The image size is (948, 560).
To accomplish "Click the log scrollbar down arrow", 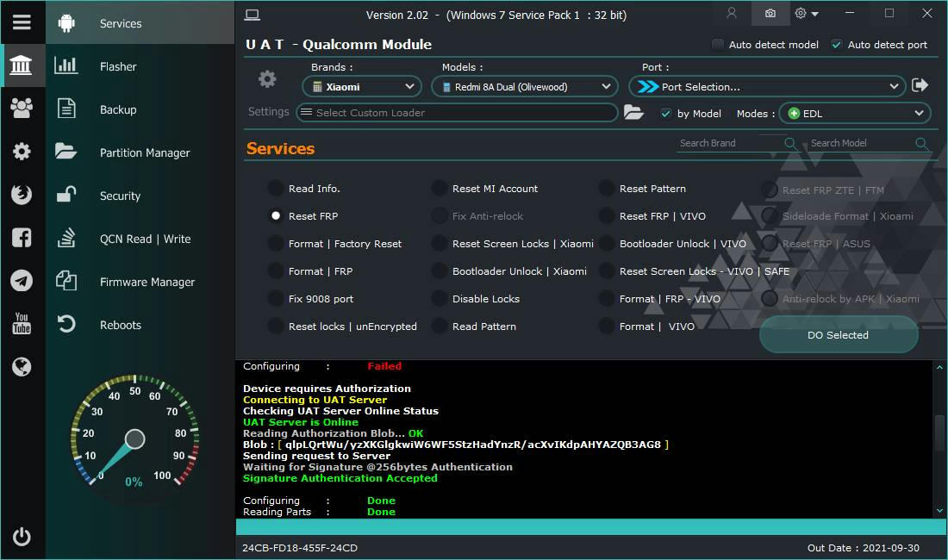I will click(939, 511).
